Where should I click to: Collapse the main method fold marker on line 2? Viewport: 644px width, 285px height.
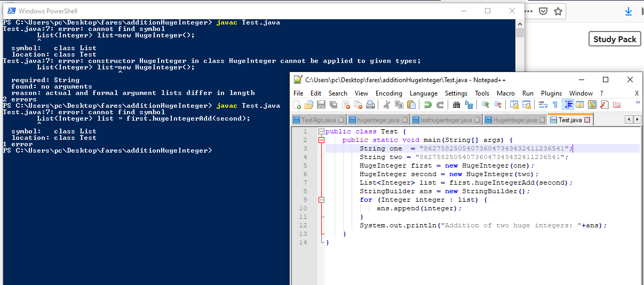tap(321, 140)
